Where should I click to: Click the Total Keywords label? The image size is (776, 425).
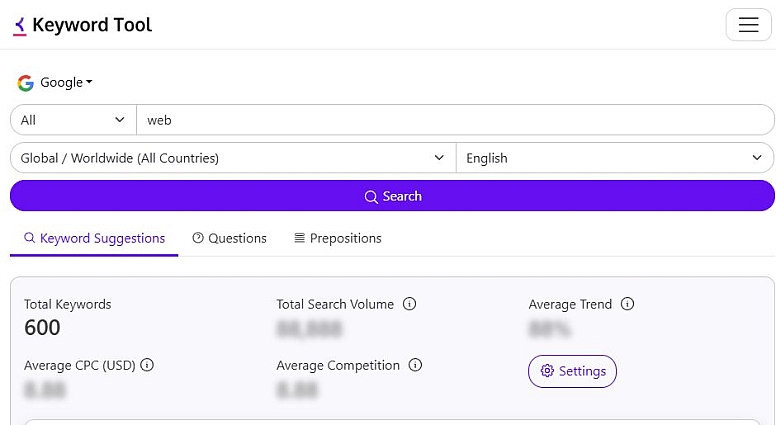(x=68, y=304)
